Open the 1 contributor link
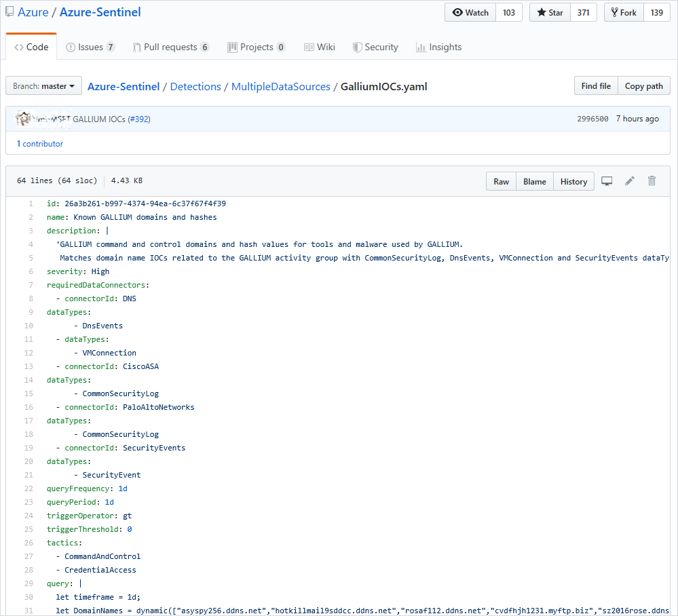 coord(40,144)
